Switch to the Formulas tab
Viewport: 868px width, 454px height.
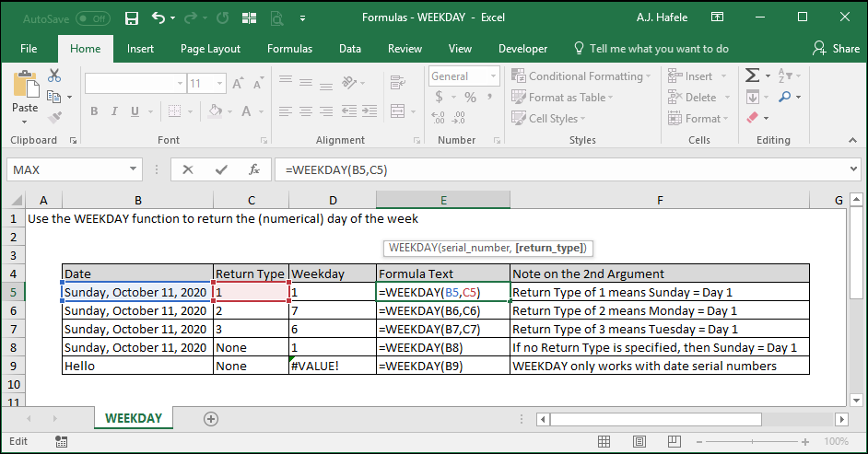289,49
